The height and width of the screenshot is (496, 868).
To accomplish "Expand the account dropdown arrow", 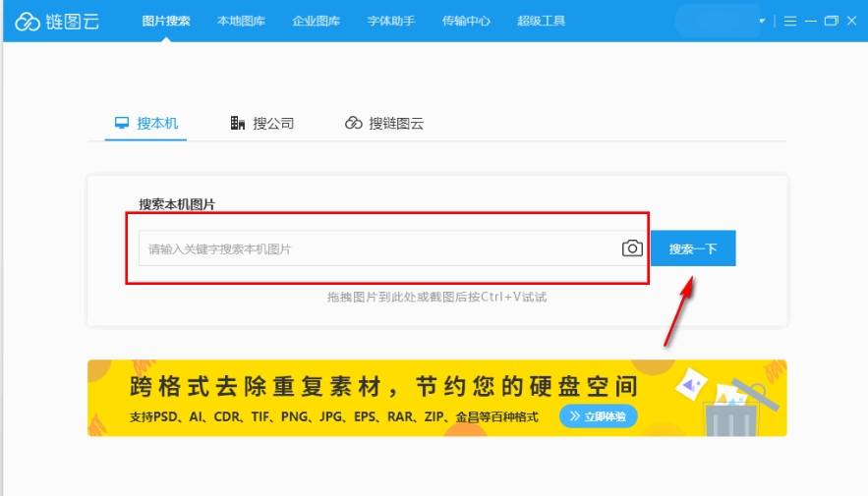I will 762,21.
